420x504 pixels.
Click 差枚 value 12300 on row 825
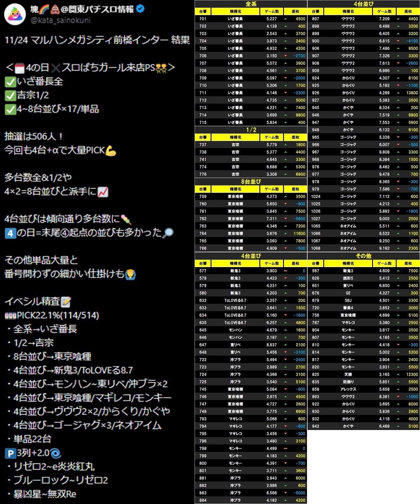pos(412,374)
